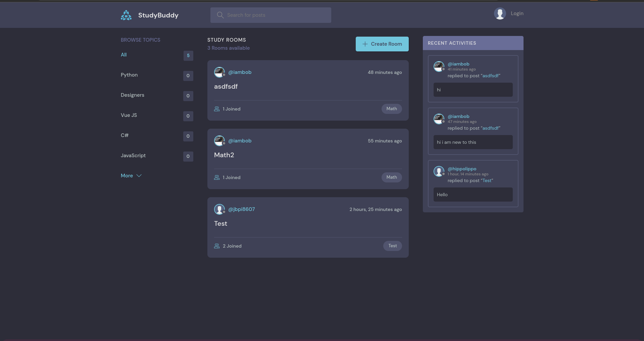Click Test tag on Test room

(393, 246)
